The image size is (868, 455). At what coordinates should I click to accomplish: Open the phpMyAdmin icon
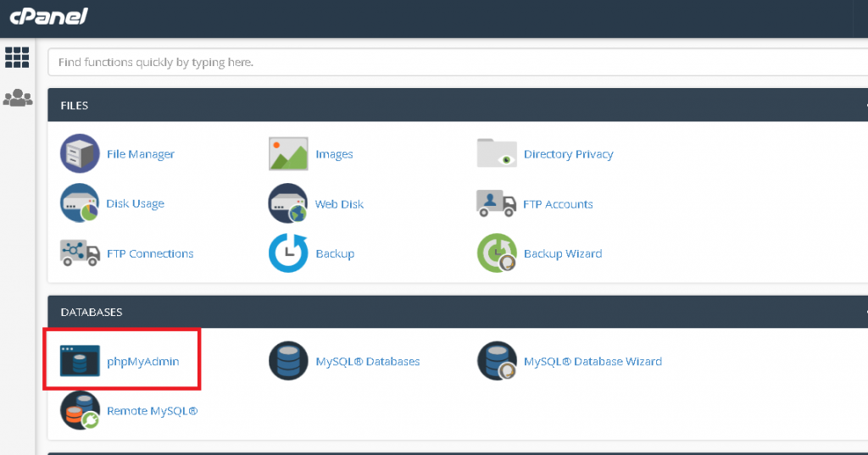pos(80,361)
